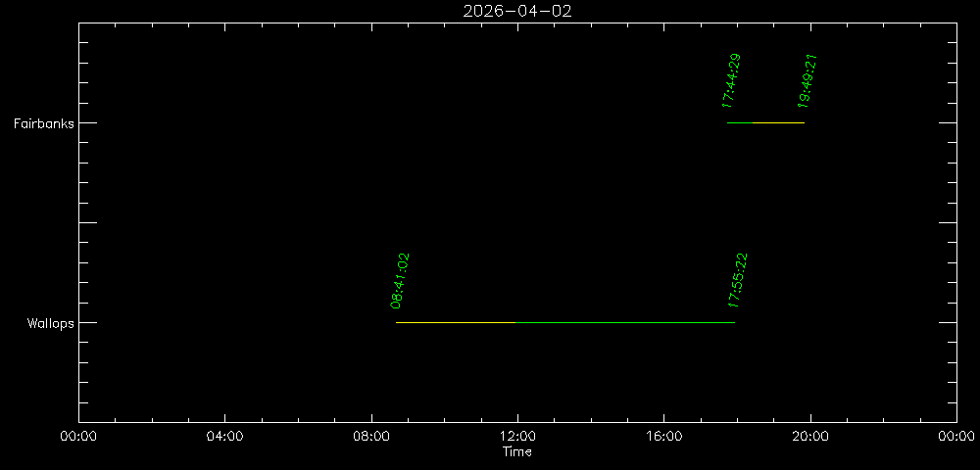Click the 04:00 x-axis tick label
Image resolution: width=980 pixels, height=470 pixels.
224,437
